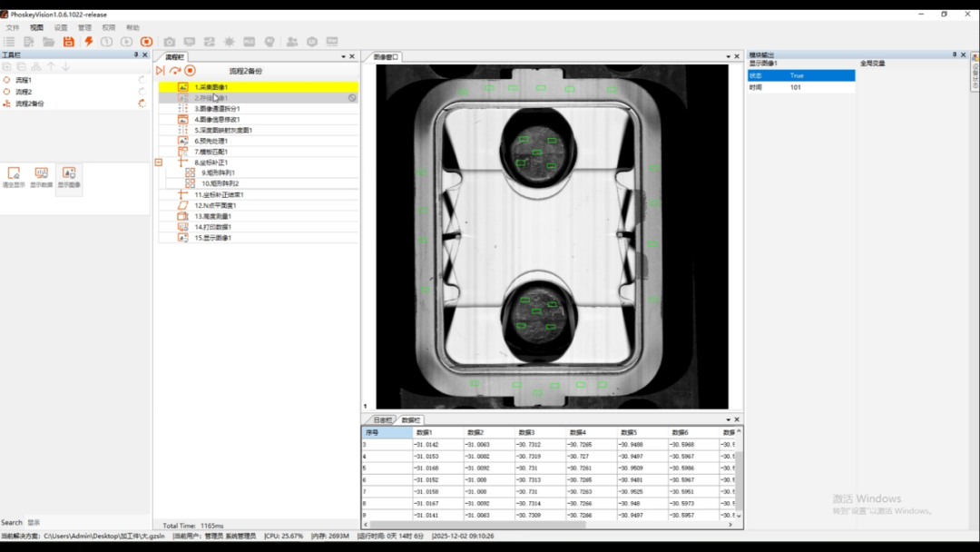
Task: Switch to the 日志栏 tab
Action: tap(382, 420)
